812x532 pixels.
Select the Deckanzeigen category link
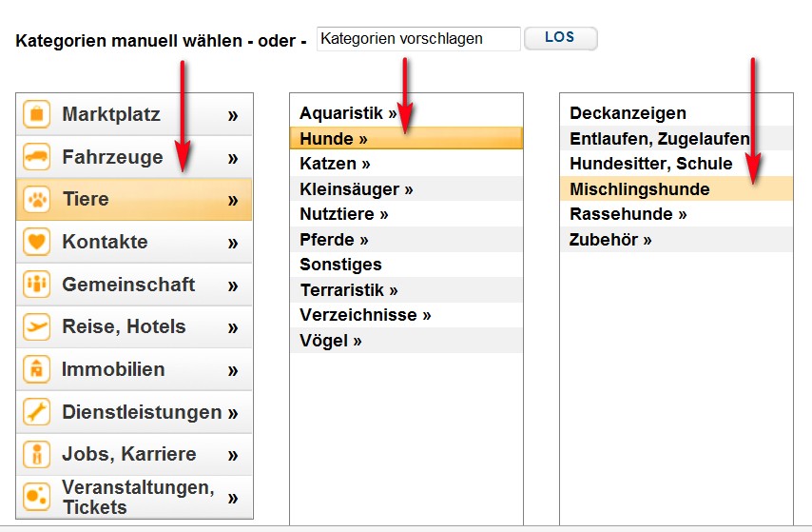pyautogui.click(x=628, y=113)
